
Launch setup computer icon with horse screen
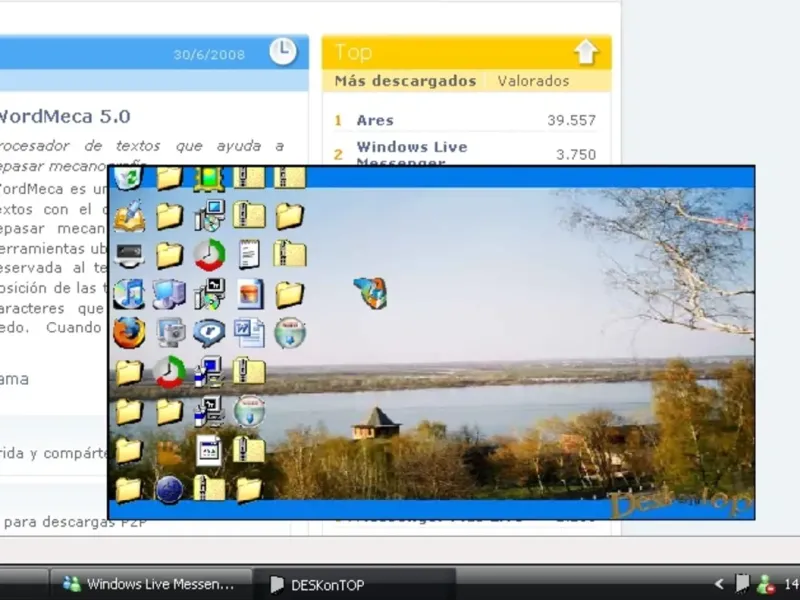click(209, 411)
